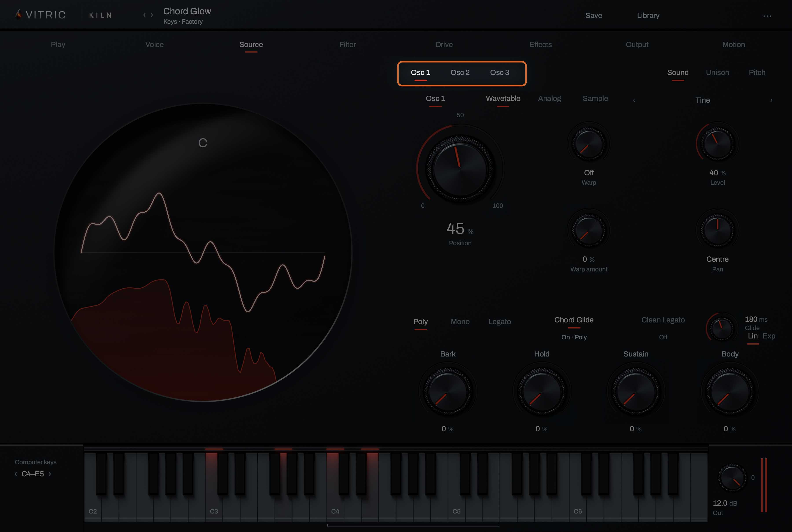Click the Warp knob
The height and width of the screenshot is (532, 792).
click(589, 144)
